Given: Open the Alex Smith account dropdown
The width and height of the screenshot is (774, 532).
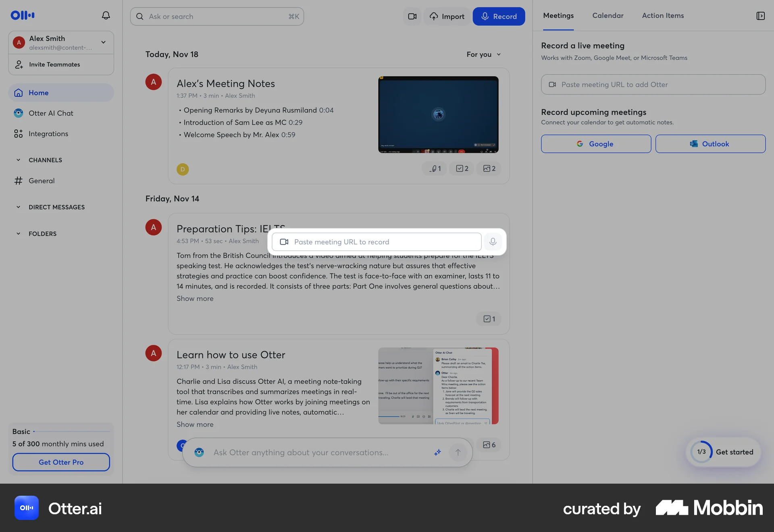Looking at the screenshot, I should [103, 42].
